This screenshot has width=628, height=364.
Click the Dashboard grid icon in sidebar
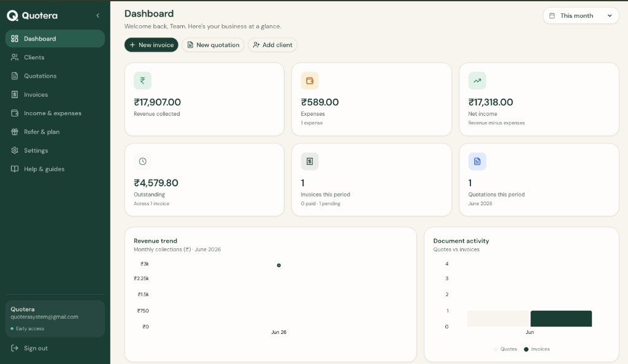(x=15, y=39)
